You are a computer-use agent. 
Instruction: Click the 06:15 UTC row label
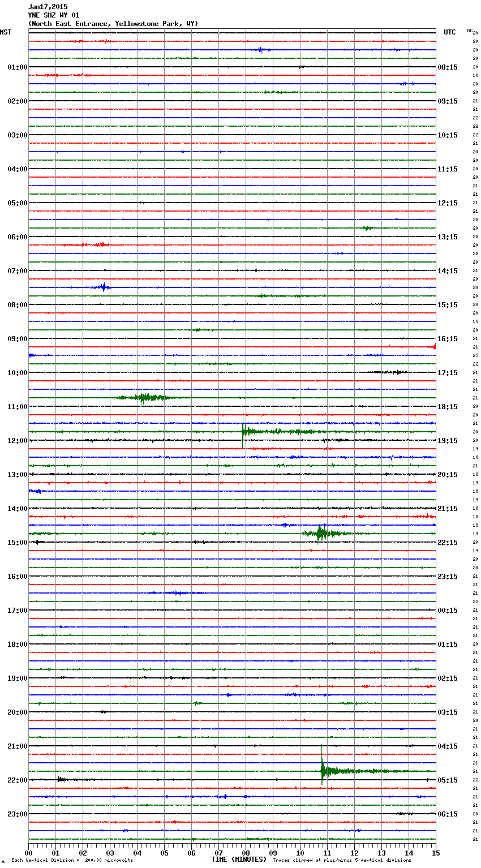tap(448, 814)
